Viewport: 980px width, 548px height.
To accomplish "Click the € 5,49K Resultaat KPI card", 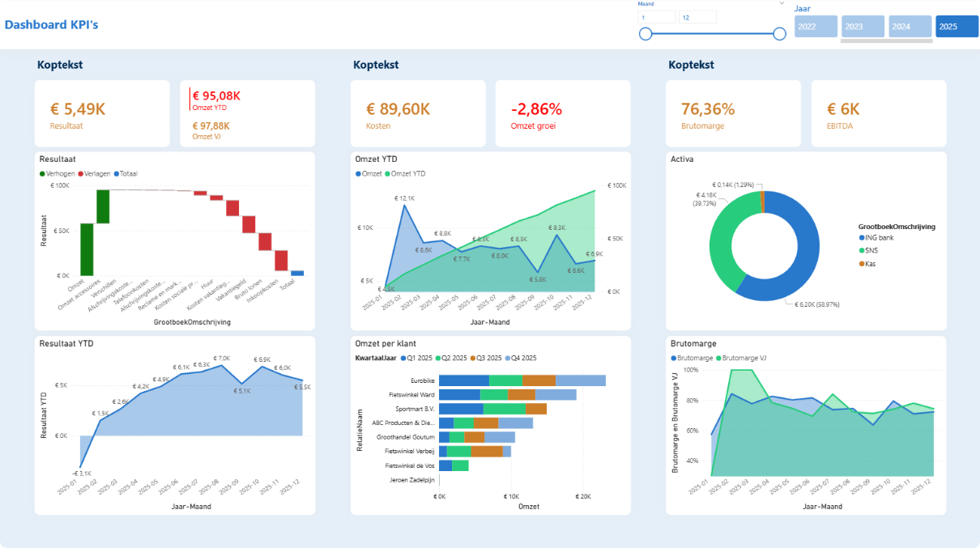I will [x=102, y=113].
